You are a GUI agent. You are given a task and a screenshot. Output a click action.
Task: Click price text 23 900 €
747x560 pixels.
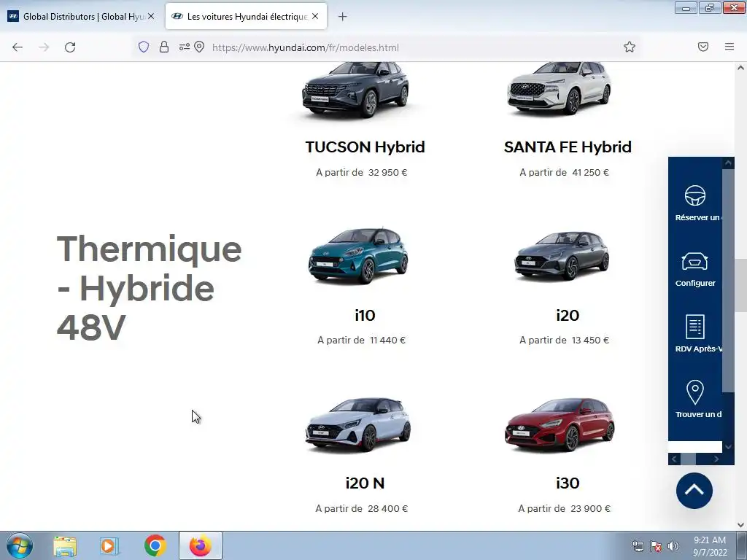[590, 508]
